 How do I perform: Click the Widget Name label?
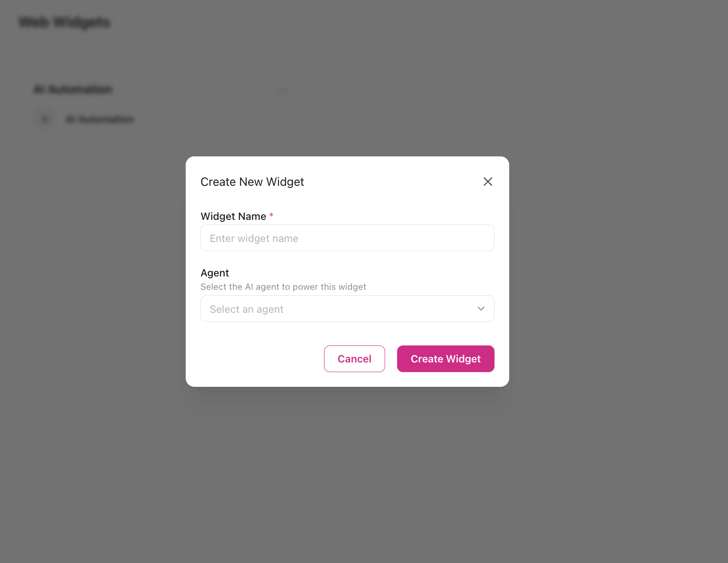tap(233, 216)
